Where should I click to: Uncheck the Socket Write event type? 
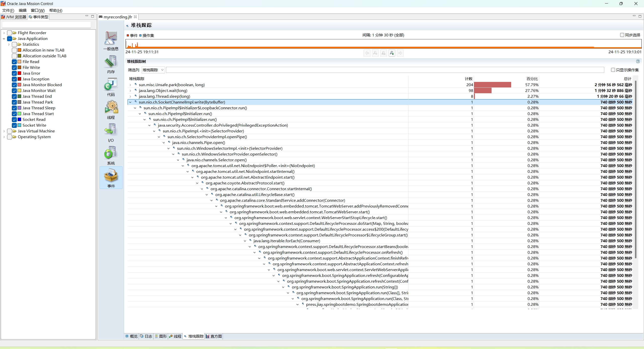click(14, 125)
